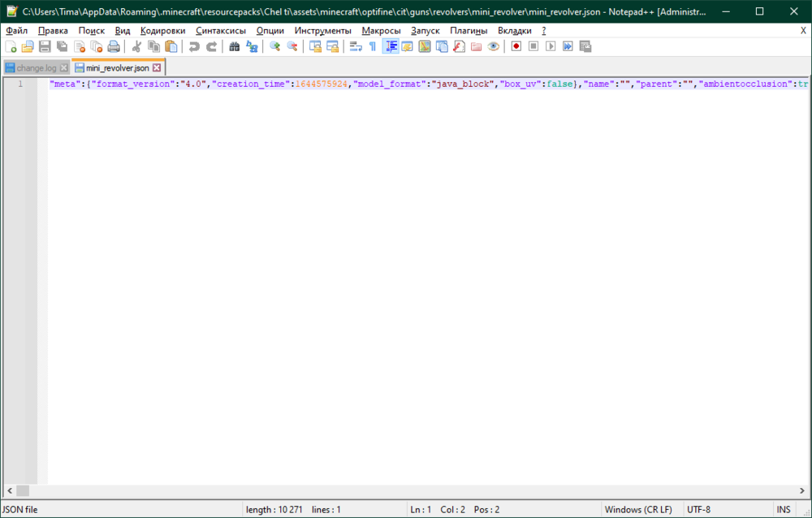Toggle file monitoring with the eye icon

tap(494, 46)
